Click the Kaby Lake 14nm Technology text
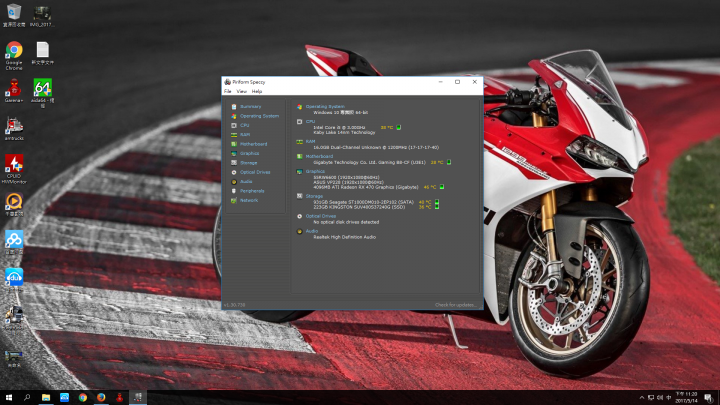Screen dimensions: 720x405 pyautogui.click(x=344, y=133)
